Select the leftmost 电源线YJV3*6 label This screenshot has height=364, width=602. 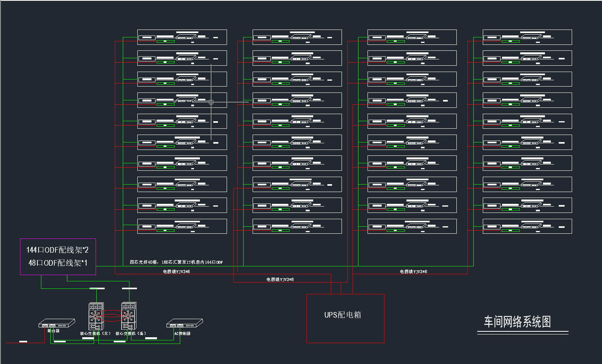coord(176,272)
